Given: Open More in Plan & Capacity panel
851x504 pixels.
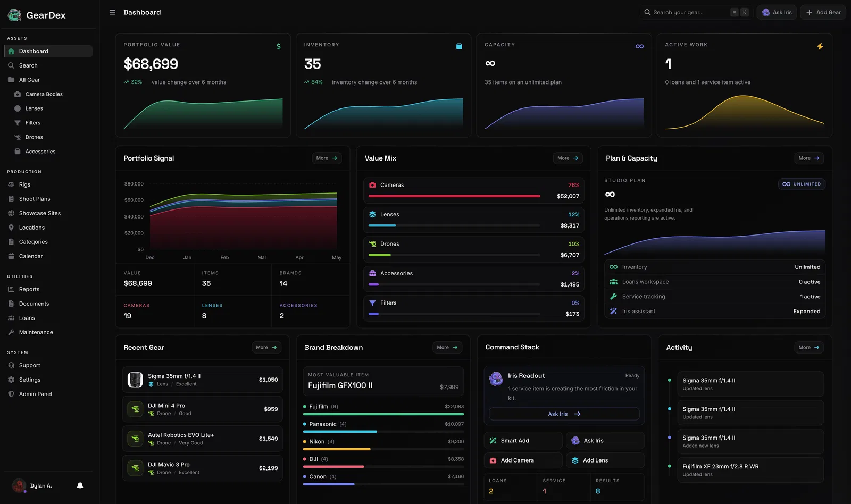Looking at the screenshot, I should (809, 158).
